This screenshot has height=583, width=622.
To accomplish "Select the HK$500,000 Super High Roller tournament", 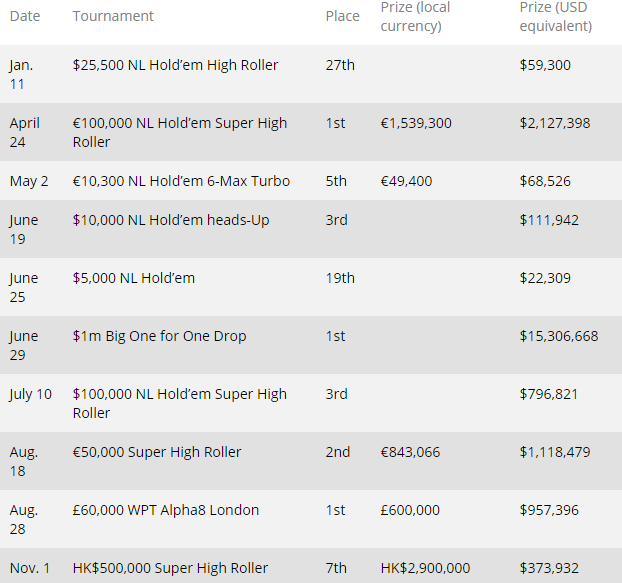I will pos(170,568).
